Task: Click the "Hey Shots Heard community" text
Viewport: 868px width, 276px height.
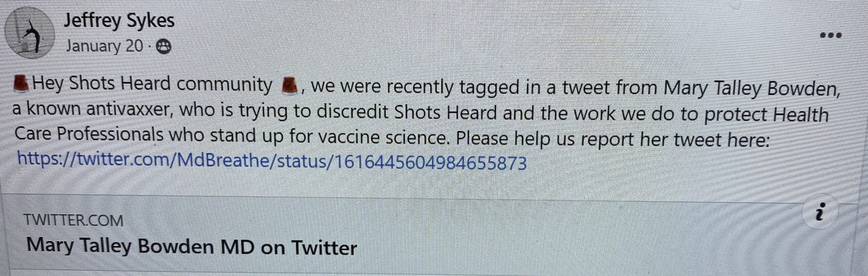Action: [152, 85]
